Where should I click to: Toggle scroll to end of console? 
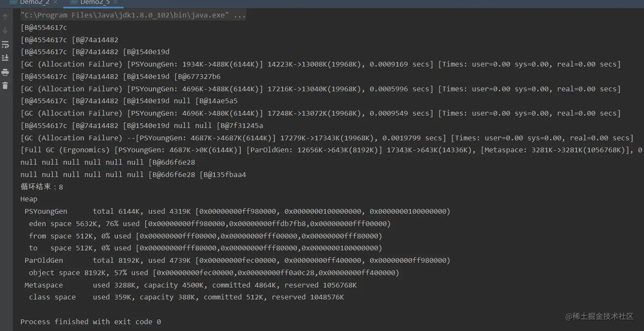(x=5, y=58)
